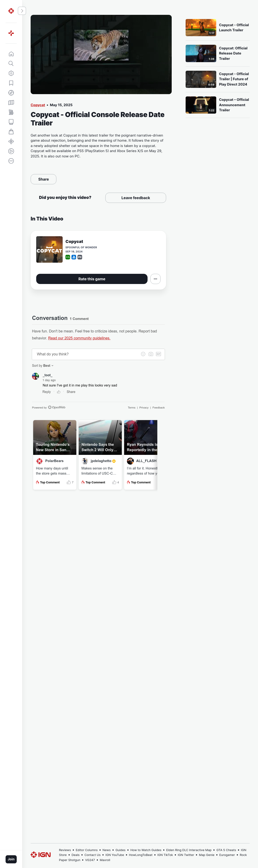Open the cup-shaped icon in the sidebar
Viewport: 258px width, 868px height.
(x=11, y=122)
